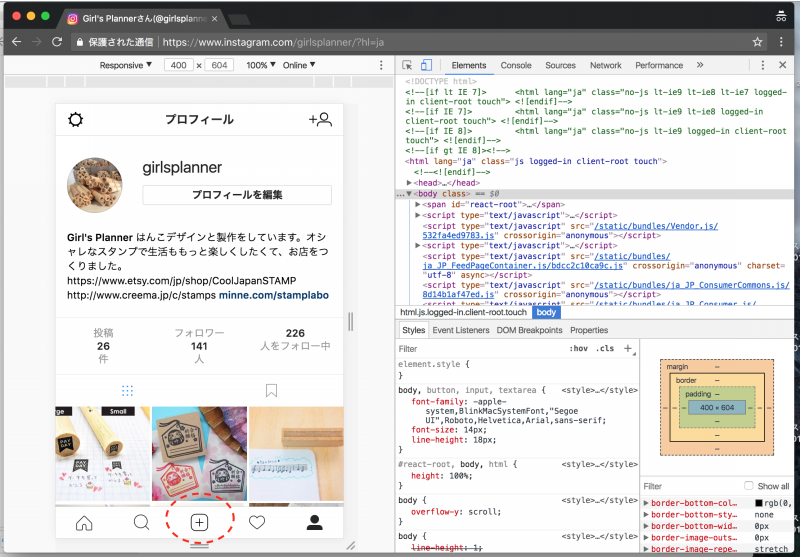
Task: Toggle the .cls class editor
Action: (x=605, y=349)
